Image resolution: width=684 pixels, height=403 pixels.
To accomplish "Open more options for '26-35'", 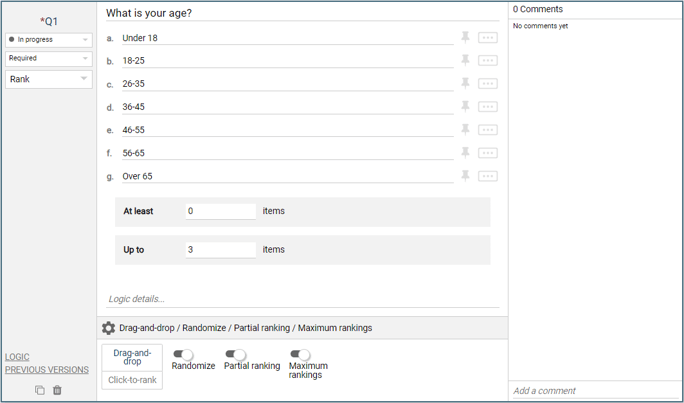I will click(x=488, y=84).
